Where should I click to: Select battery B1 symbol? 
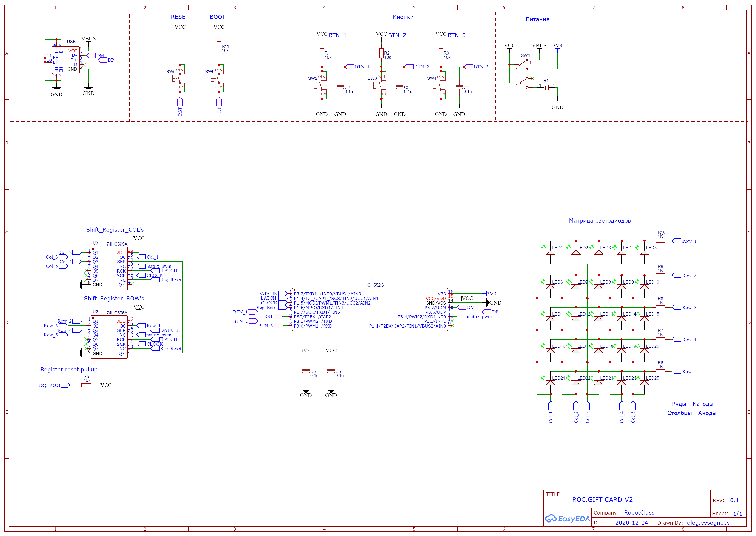[x=546, y=87]
